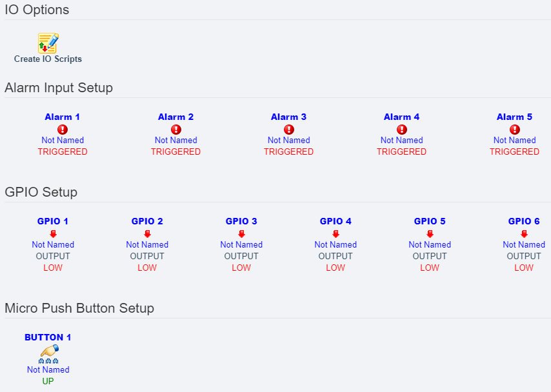Open the GPIO 5 heading link
The width and height of the screenshot is (551, 392).
(430, 221)
